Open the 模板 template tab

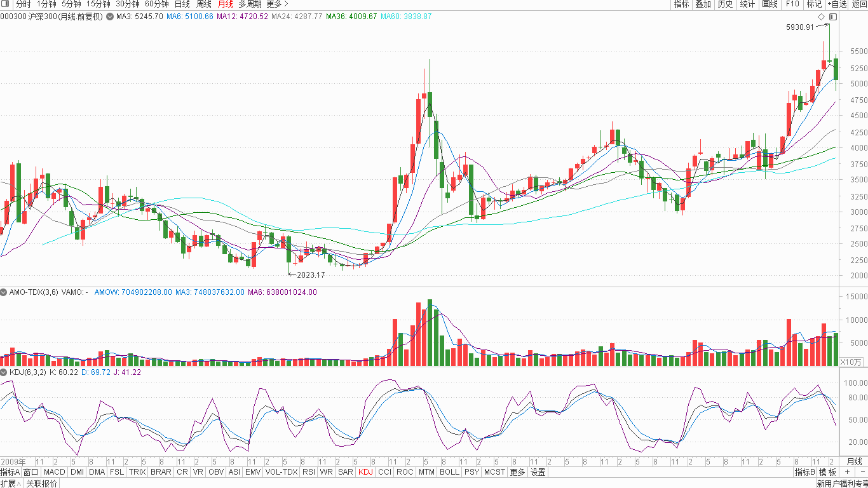point(827,472)
